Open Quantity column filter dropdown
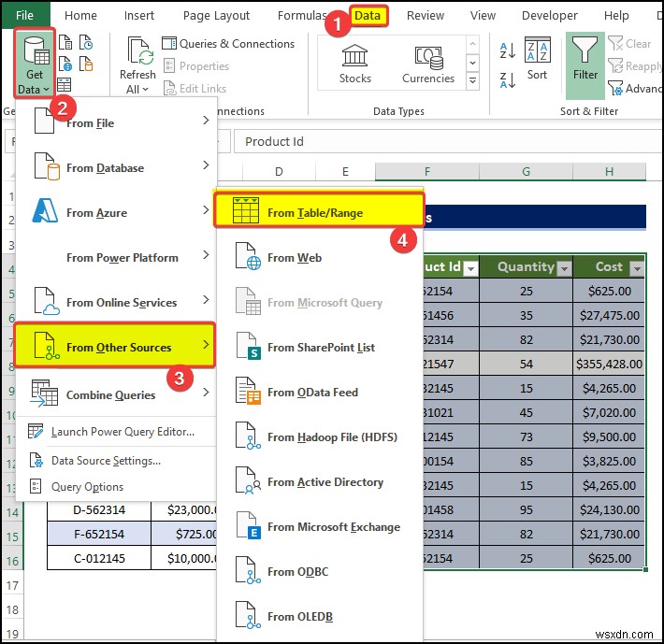The height and width of the screenshot is (644, 664). tap(564, 268)
